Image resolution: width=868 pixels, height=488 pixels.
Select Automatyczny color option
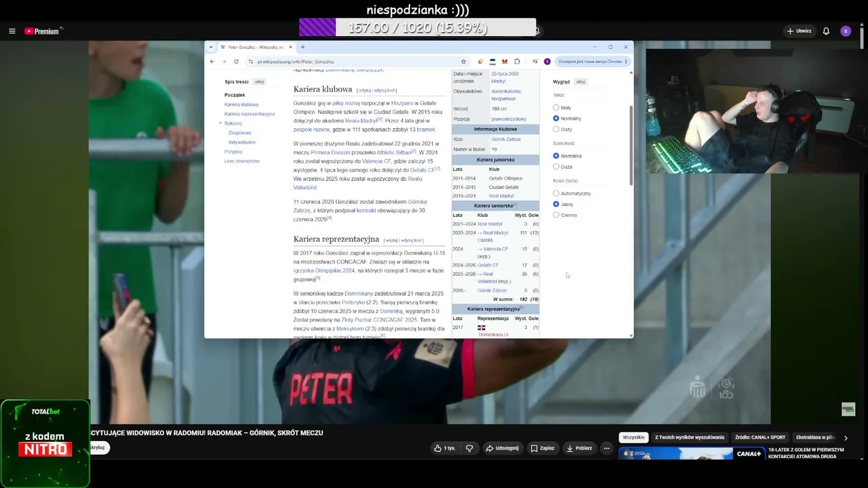coord(556,193)
